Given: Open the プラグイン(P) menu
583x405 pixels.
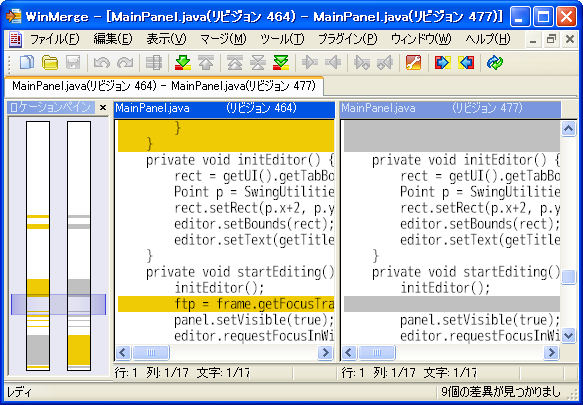Looking at the screenshot, I should coord(348,39).
